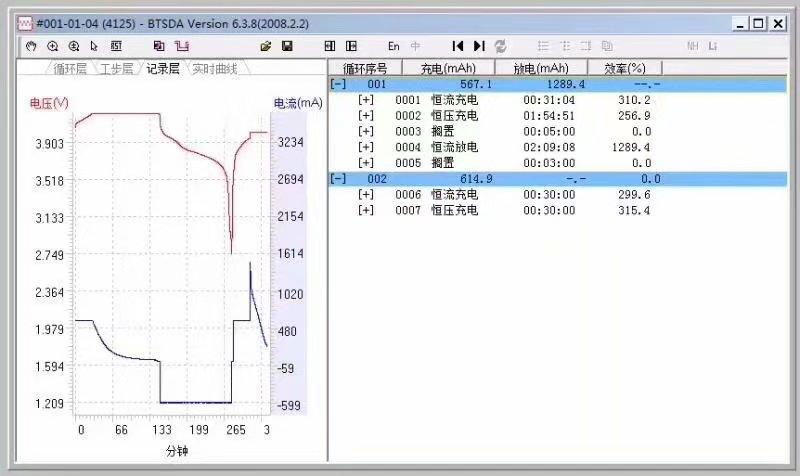Click the 3234 current axis tick

tap(290, 142)
